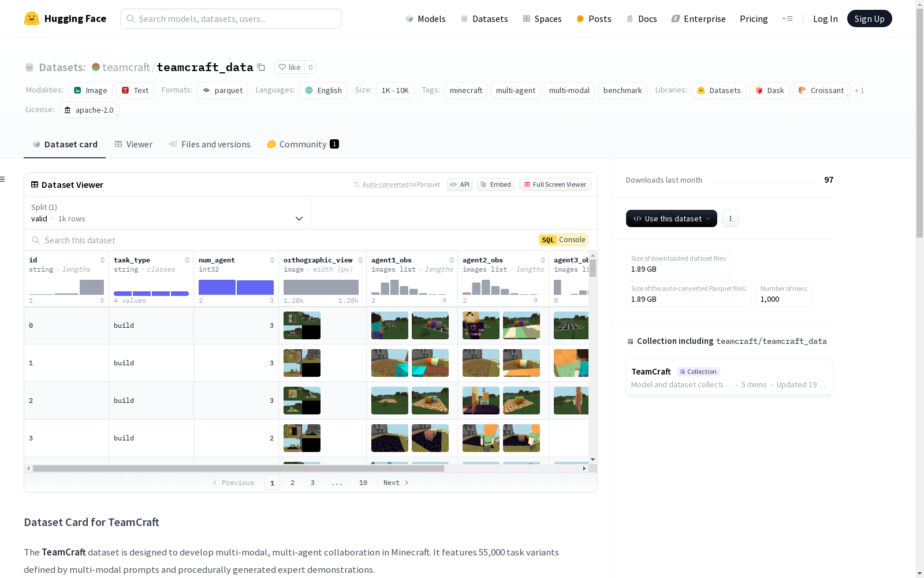The image size is (924, 578).
Task: Sort by the agent1_obs column
Action: pos(452,260)
